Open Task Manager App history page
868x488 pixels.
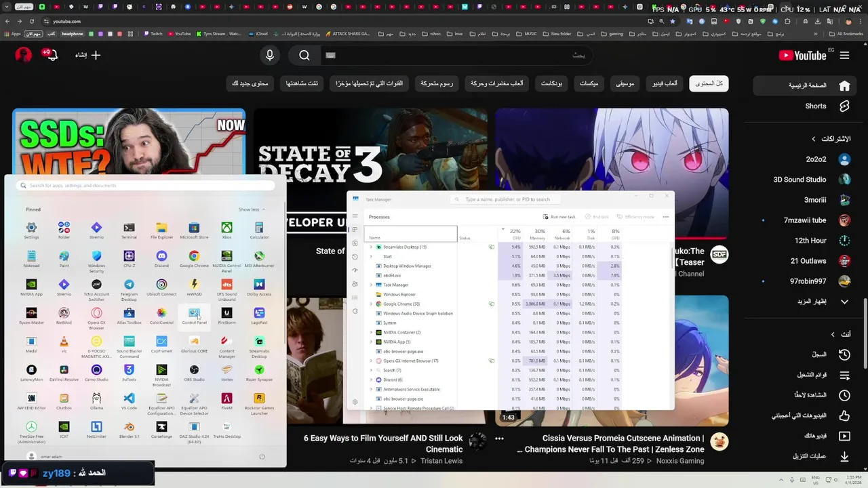[355, 257]
